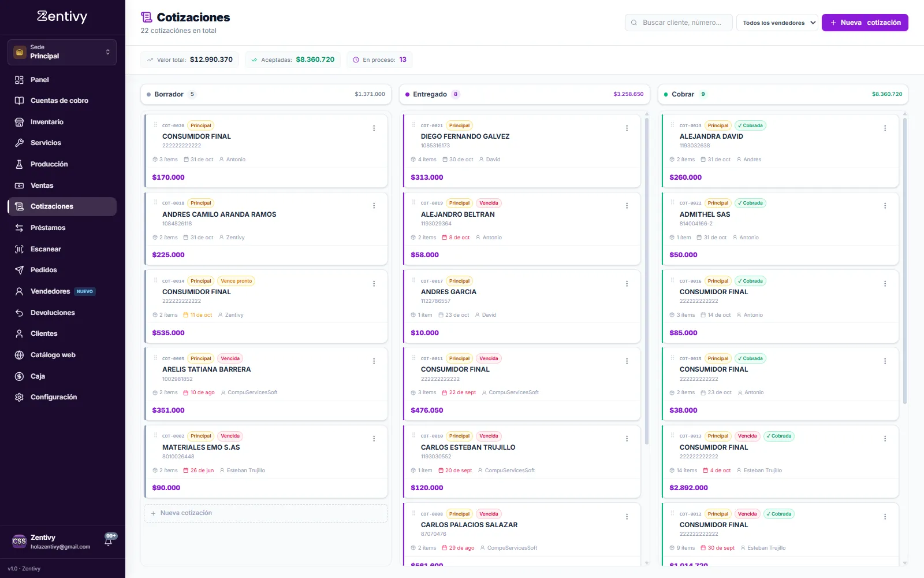Click the Cobrar column scrollbar
This screenshot has width=924, height=578.
[905, 260]
